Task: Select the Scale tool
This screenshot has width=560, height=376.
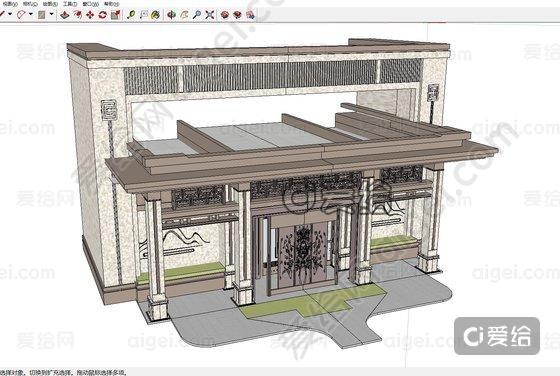Action: pos(115,15)
